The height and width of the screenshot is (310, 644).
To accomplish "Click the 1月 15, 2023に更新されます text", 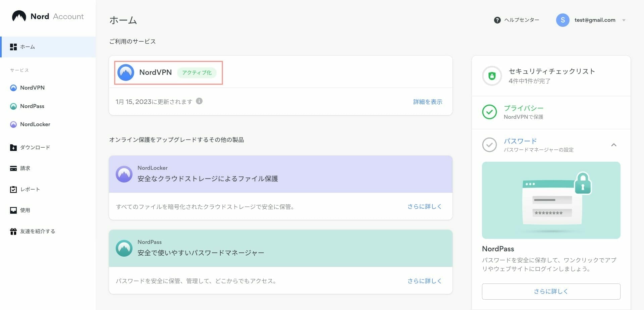I will pyautogui.click(x=154, y=102).
